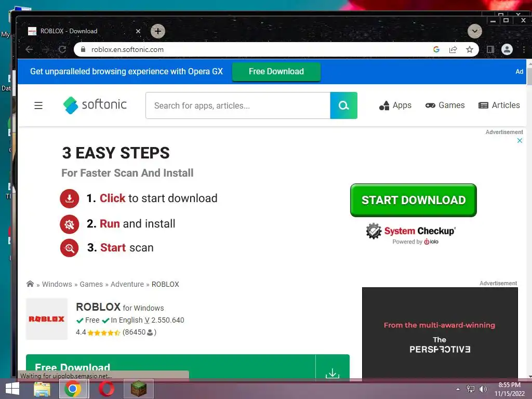Close the ROBLOX - Download tab

(x=138, y=31)
